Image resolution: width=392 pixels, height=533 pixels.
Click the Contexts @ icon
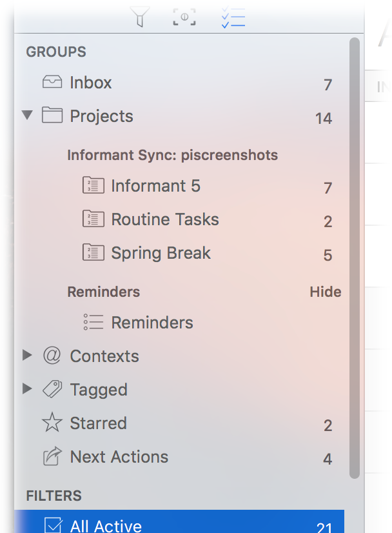point(52,356)
